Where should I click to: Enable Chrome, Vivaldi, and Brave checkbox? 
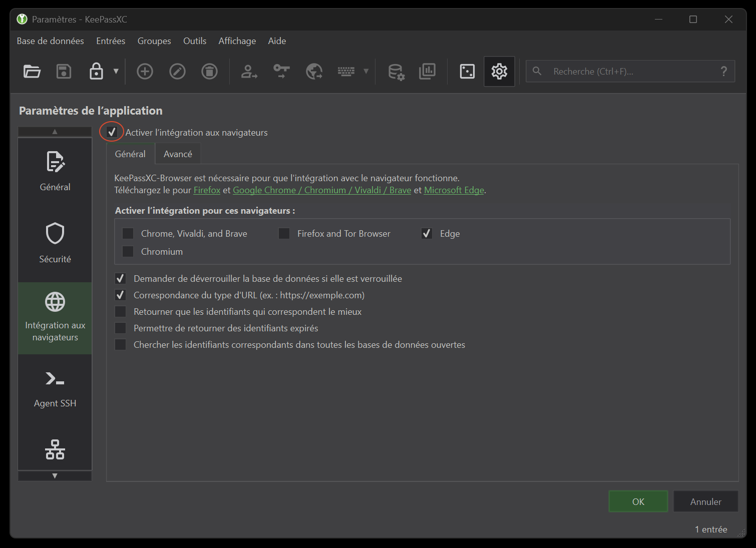click(x=128, y=234)
